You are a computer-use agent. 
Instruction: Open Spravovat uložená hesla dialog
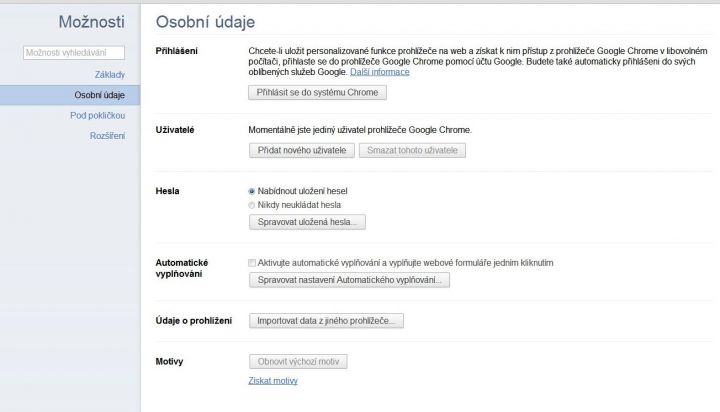click(x=307, y=222)
